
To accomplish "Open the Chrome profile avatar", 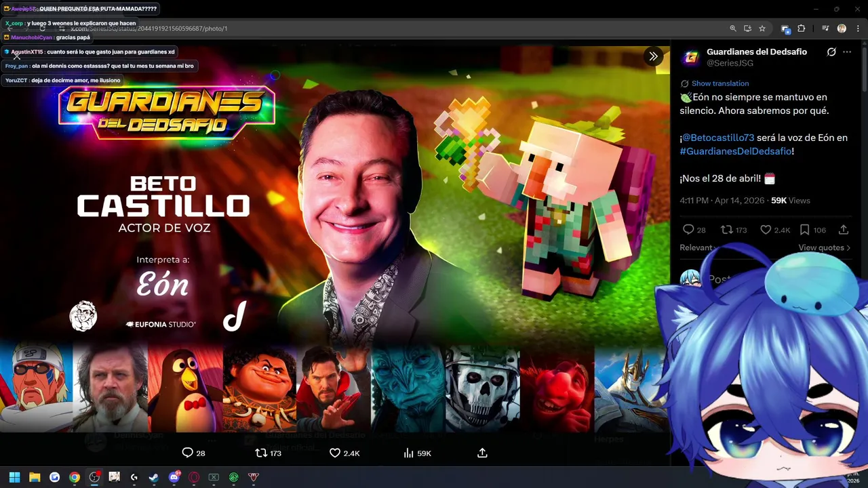I will pyautogui.click(x=842, y=28).
